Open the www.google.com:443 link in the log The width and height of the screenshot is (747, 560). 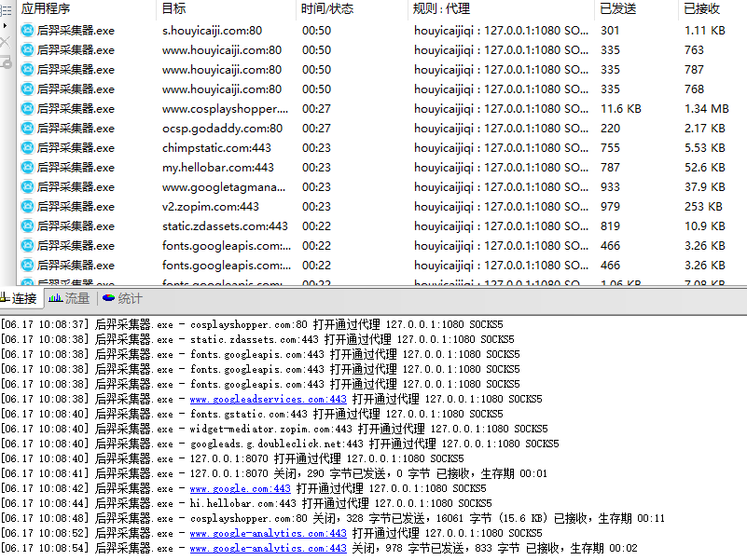point(240,488)
